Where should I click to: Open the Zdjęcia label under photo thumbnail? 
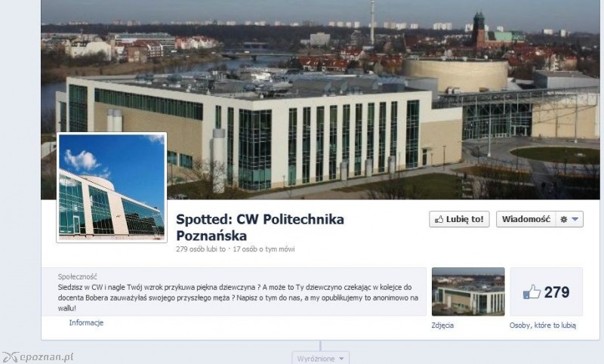(442, 325)
